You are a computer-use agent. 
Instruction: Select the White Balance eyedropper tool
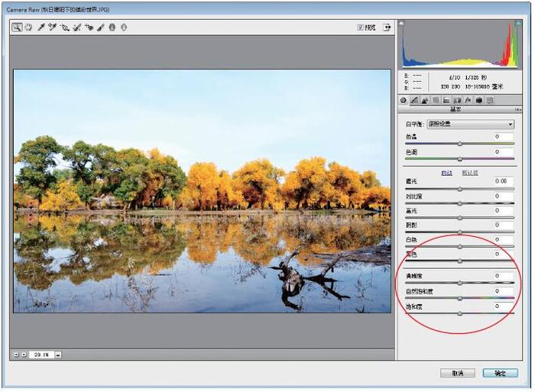click(x=41, y=28)
